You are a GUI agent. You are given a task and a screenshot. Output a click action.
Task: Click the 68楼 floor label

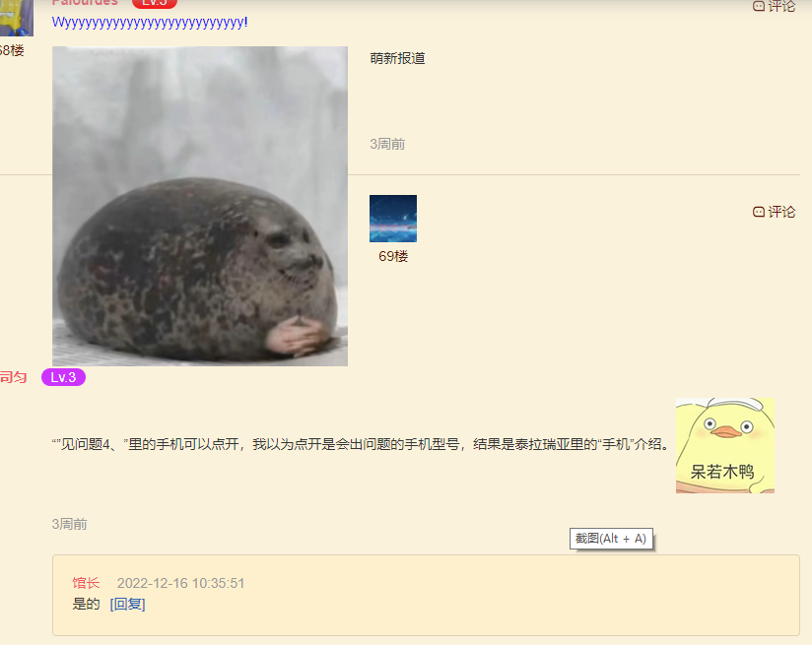(x=11, y=50)
